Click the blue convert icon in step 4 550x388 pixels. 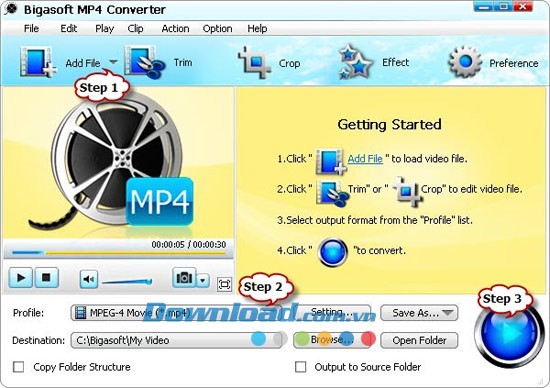[333, 252]
